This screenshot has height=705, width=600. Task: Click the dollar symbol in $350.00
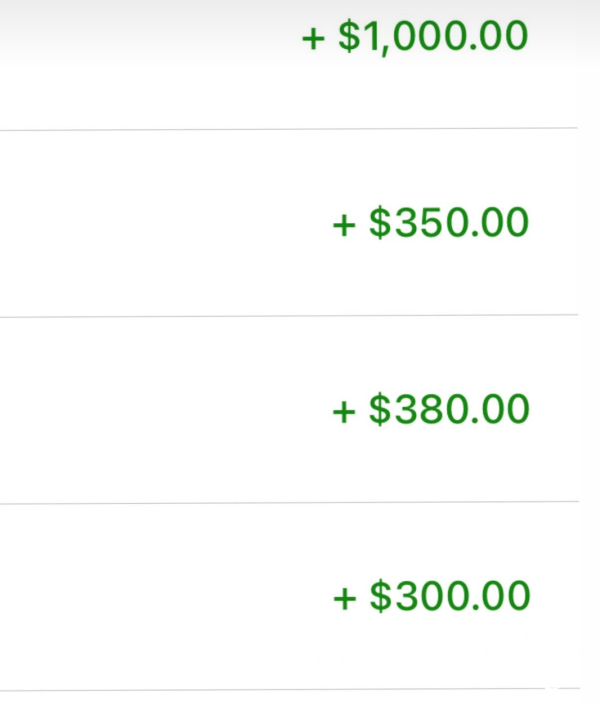click(x=380, y=223)
